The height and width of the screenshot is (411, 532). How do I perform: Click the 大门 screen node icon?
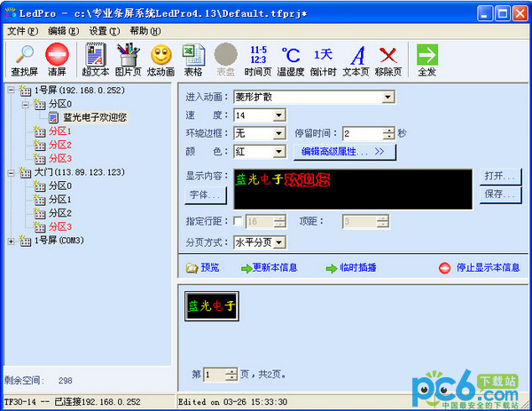coord(25,172)
